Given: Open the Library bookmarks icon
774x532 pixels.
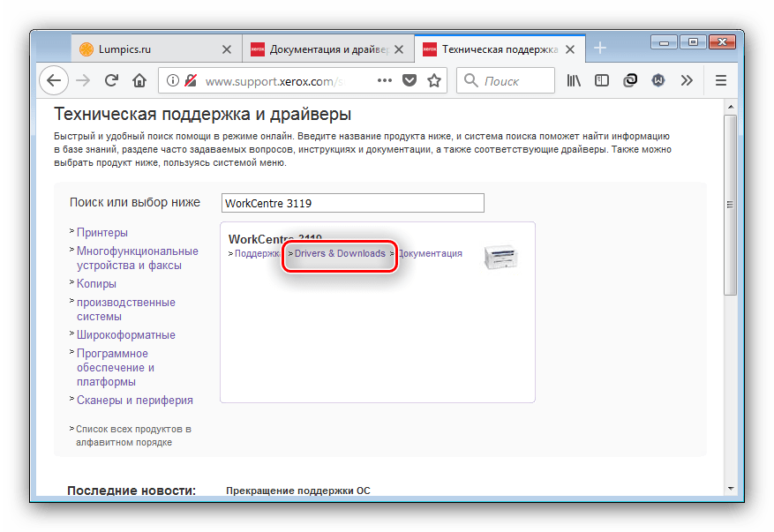Looking at the screenshot, I should (x=575, y=80).
